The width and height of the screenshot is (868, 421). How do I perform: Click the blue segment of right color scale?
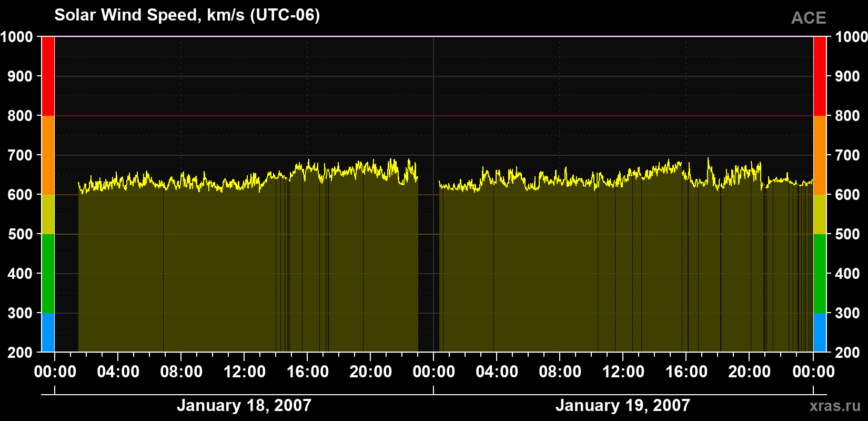pos(820,333)
